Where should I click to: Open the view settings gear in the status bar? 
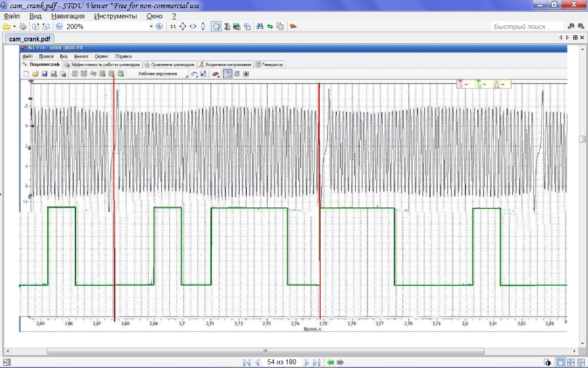pos(548,362)
